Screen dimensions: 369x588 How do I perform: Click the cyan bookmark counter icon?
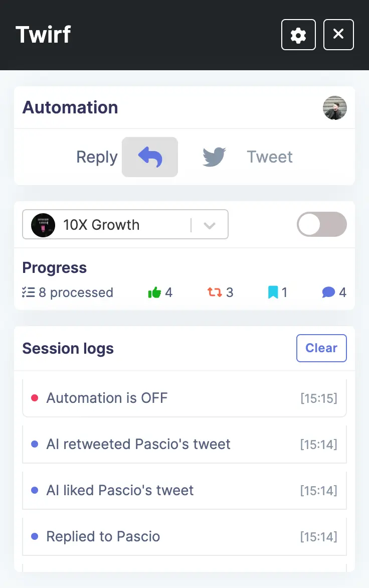point(273,292)
